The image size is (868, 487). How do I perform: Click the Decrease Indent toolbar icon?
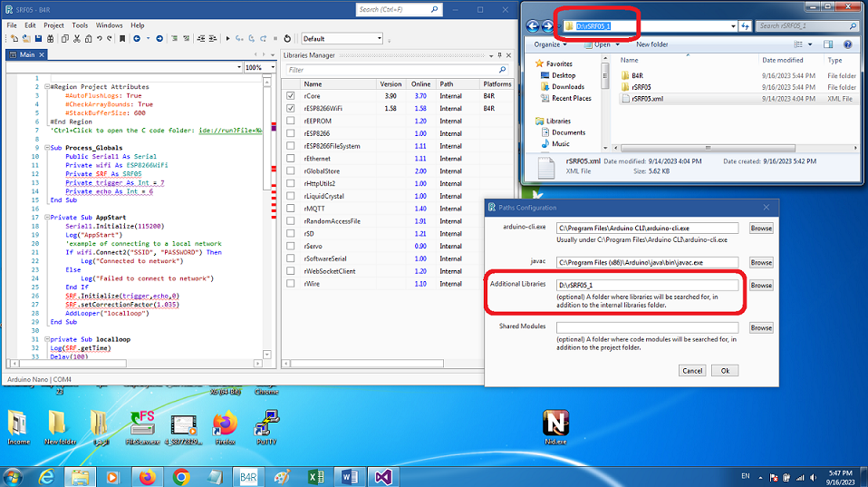(201, 39)
